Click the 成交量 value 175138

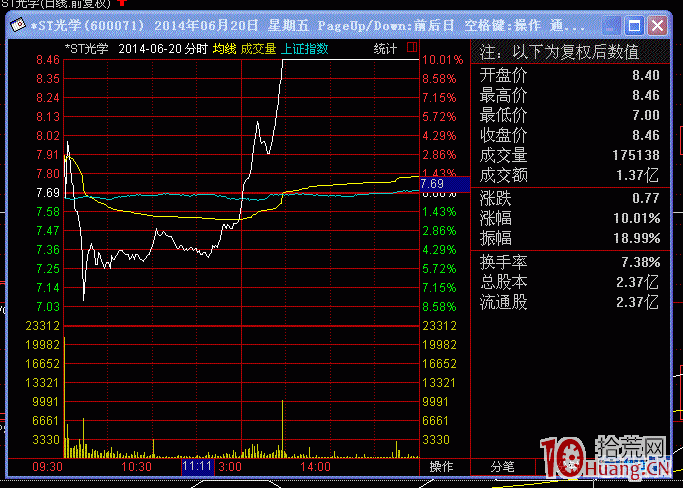point(636,155)
